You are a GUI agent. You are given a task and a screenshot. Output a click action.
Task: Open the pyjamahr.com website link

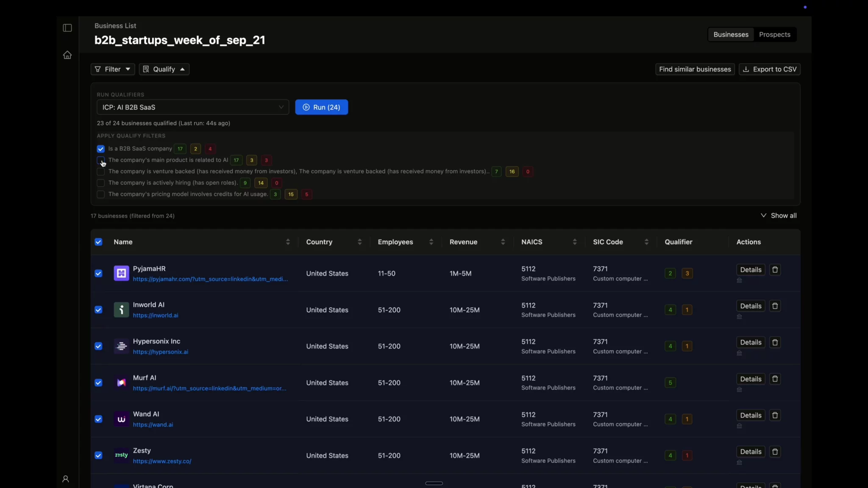(x=210, y=279)
